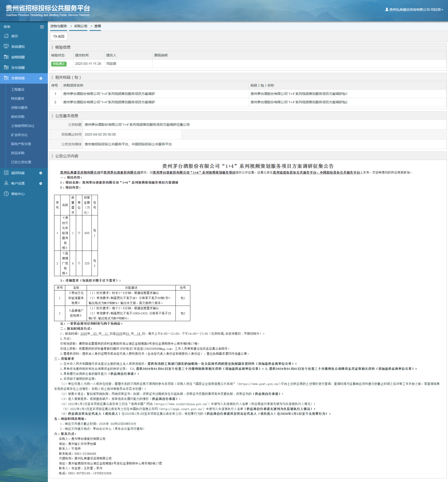Select purchaser phone 0851-22386480
The height and width of the screenshot is (482, 448).
pyautogui.click(x=85, y=454)
